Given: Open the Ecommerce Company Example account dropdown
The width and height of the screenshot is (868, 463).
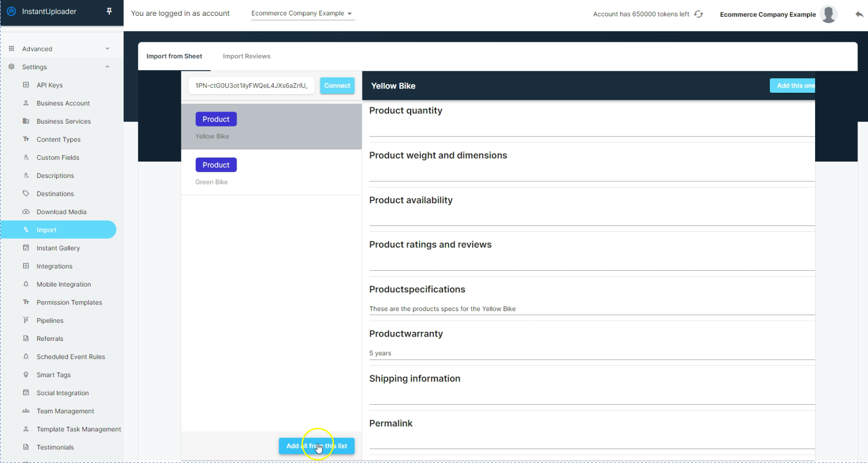Looking at the screenshot, I should pyautogui.click(x=302, y=13).
